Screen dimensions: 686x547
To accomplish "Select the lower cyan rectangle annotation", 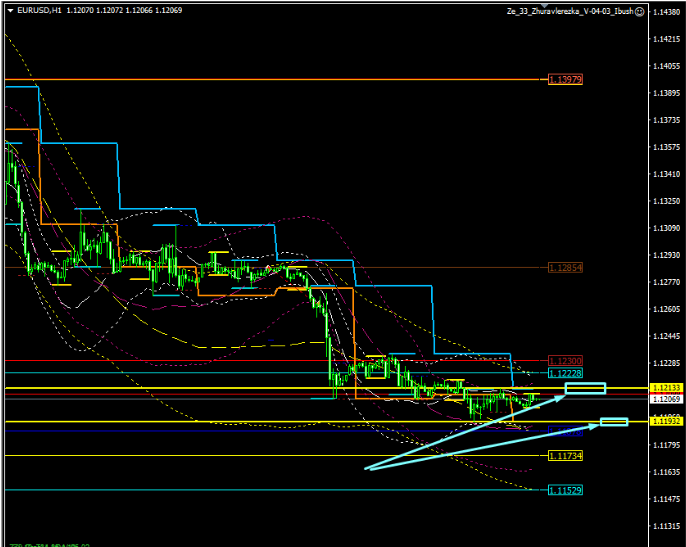I will 613,422.
